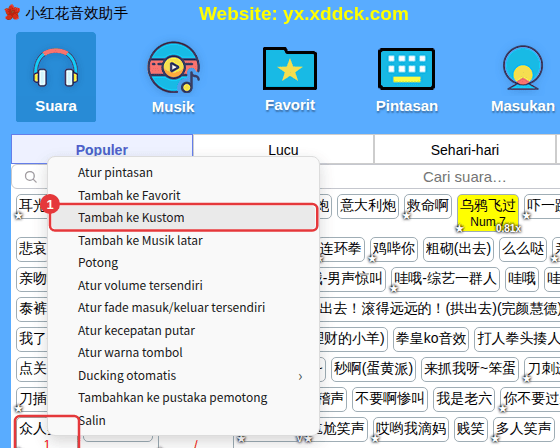Play the 救命啊 sound button
This screenshot has height=448, width=560.
coord(428,206)
